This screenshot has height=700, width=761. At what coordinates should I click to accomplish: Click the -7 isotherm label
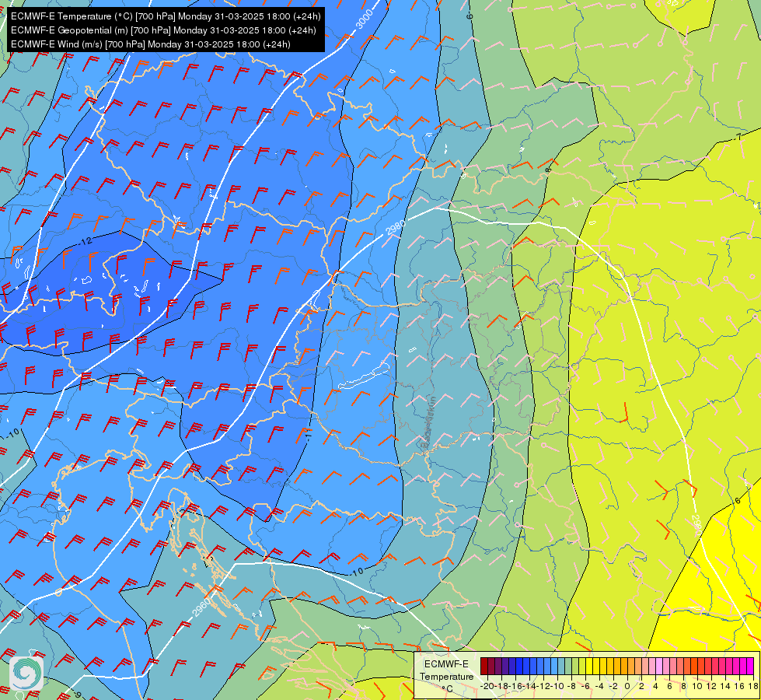point(738,138)
